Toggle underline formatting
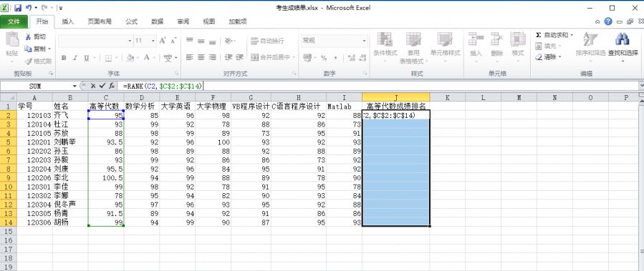The height and width of the screenshot is (271, 644). [x=86, y=58]
